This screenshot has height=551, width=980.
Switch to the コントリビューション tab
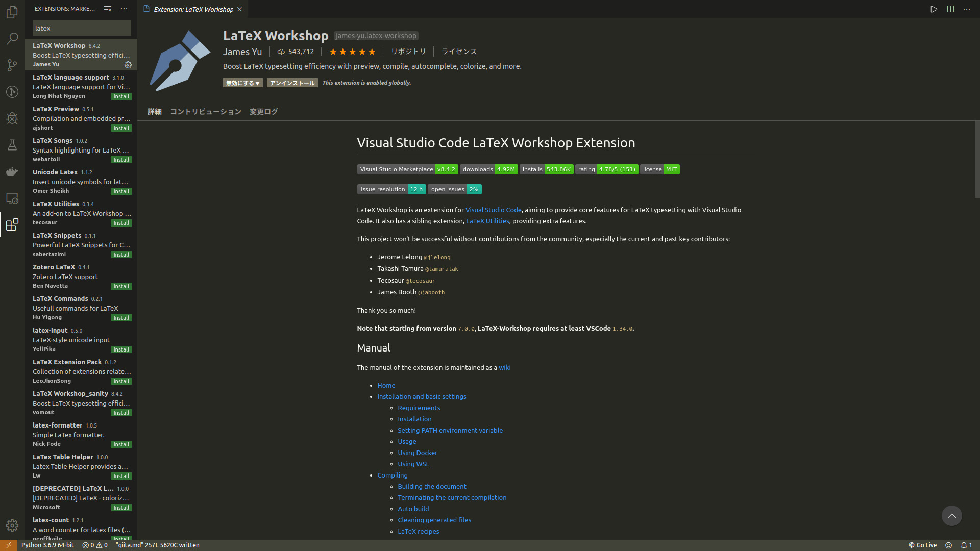pyautogui.click(x=205, y=112)
